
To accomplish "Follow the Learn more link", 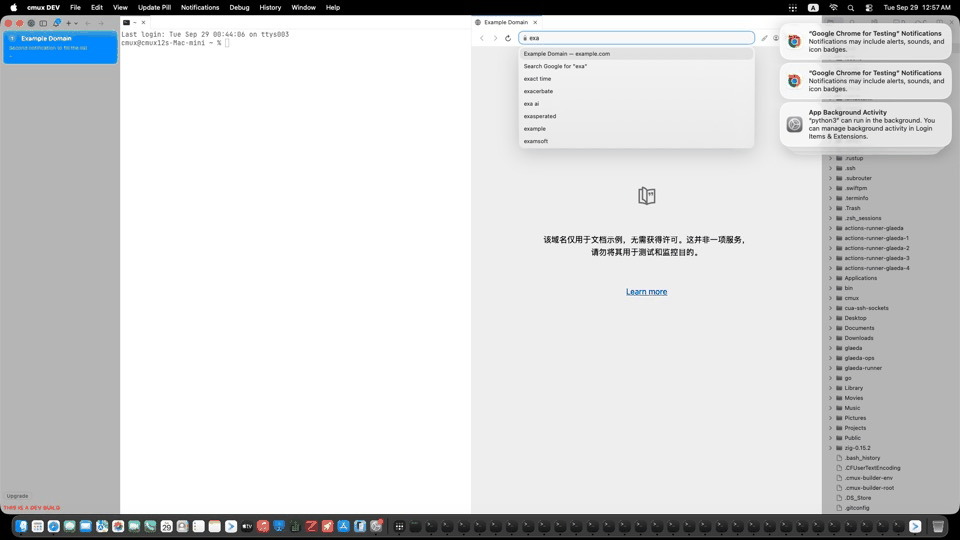I will pyautogui.click(x=647, y=292).
